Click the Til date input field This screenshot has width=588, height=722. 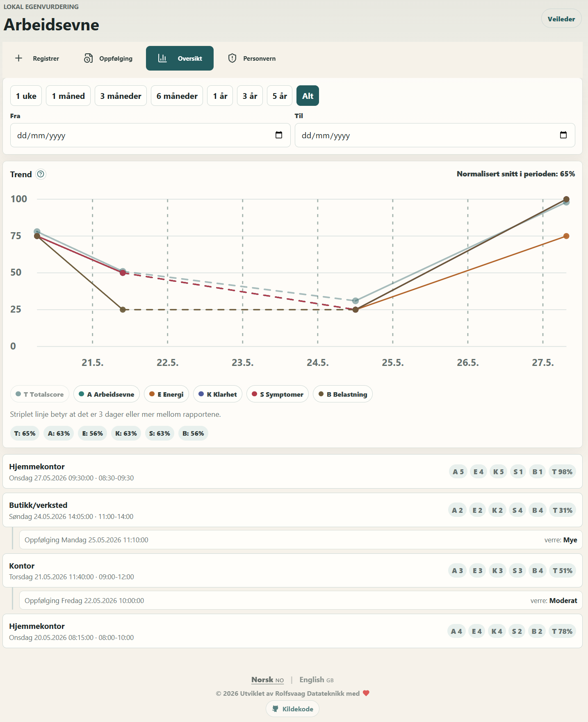point(435,135)
